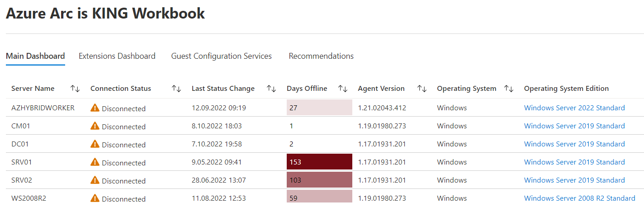The height and width of the screenshot is (207, 644).
Task: Click date 9.05.2022 09:41
Action: [x=217, y=162]
